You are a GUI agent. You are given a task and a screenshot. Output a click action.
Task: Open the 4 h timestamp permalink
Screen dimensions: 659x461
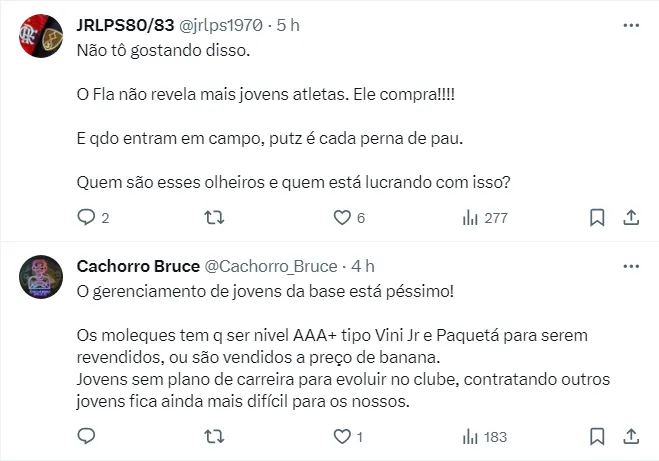pyautogui.click(x=362, y=266)
